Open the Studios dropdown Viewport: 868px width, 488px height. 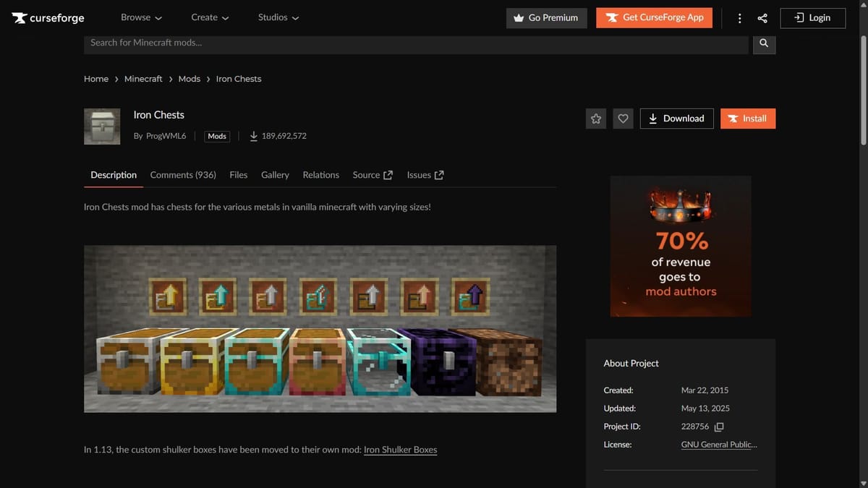pos(278,17)
